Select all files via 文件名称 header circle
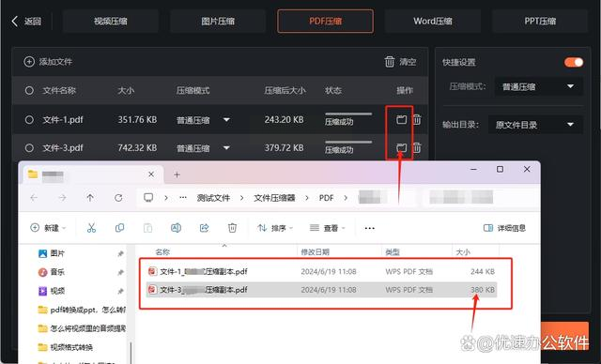601x364 pixels. (x=29, y=91)
